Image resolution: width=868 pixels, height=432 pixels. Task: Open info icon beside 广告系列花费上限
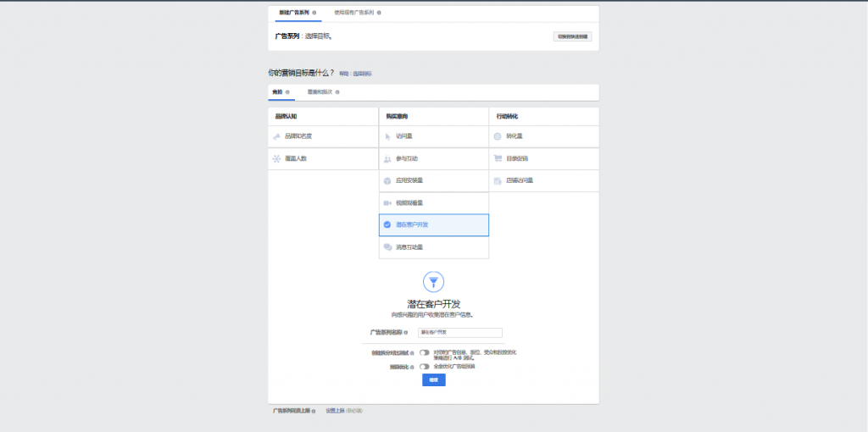pos(314,411)
